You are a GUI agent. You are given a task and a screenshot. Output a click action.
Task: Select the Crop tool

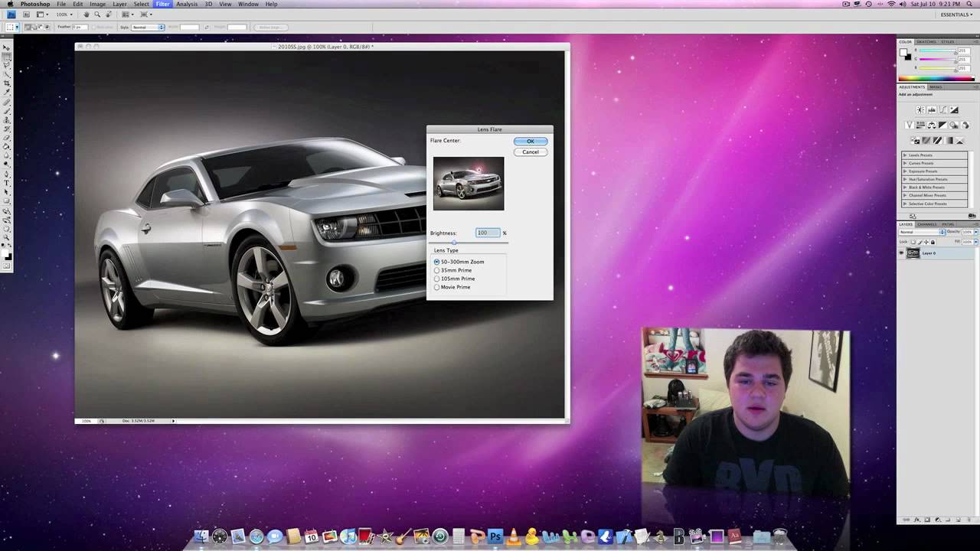click(8, 82)
